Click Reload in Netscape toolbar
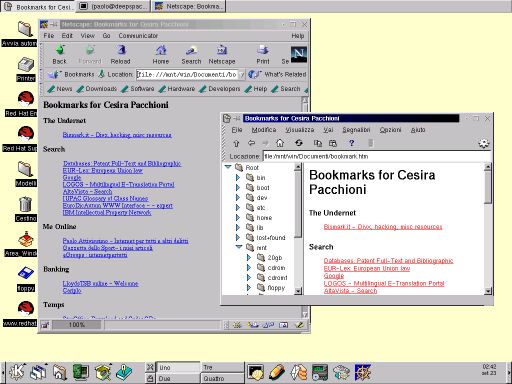Viewport: 512px width, 384px height. tap(120, 55)
